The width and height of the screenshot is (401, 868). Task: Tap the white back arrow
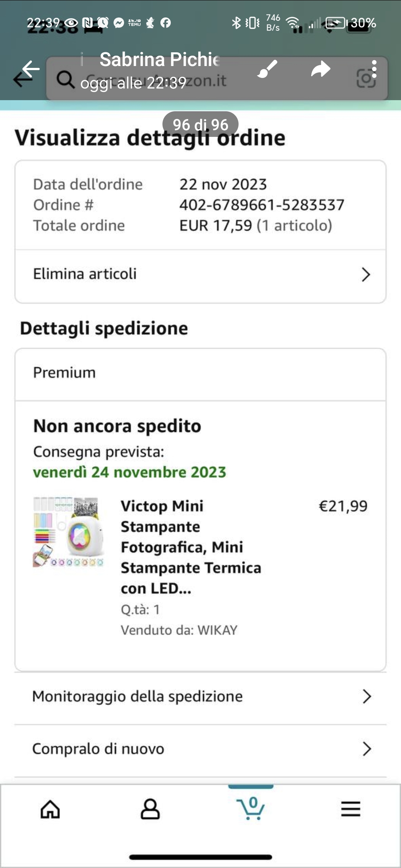(30, 69)
